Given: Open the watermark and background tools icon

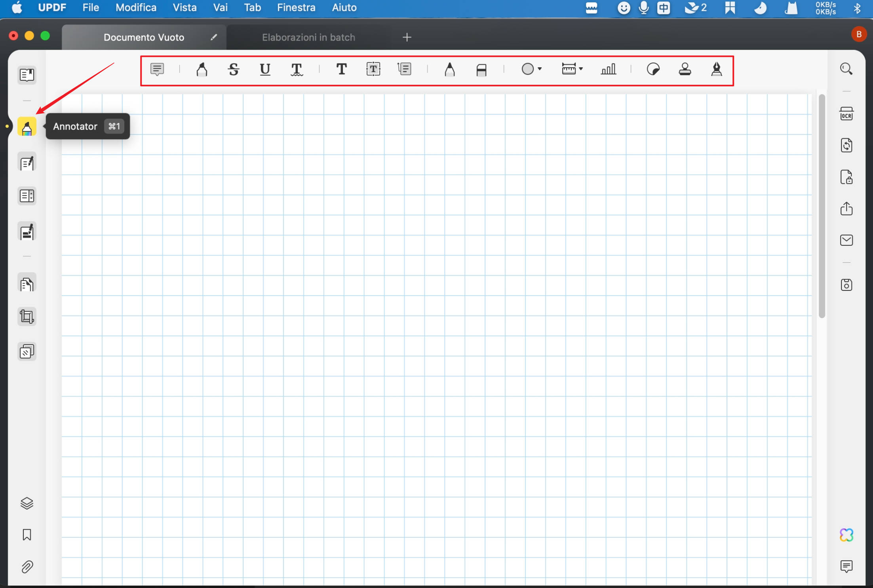Looking at the screenshot, I should (x=27, y=351).
